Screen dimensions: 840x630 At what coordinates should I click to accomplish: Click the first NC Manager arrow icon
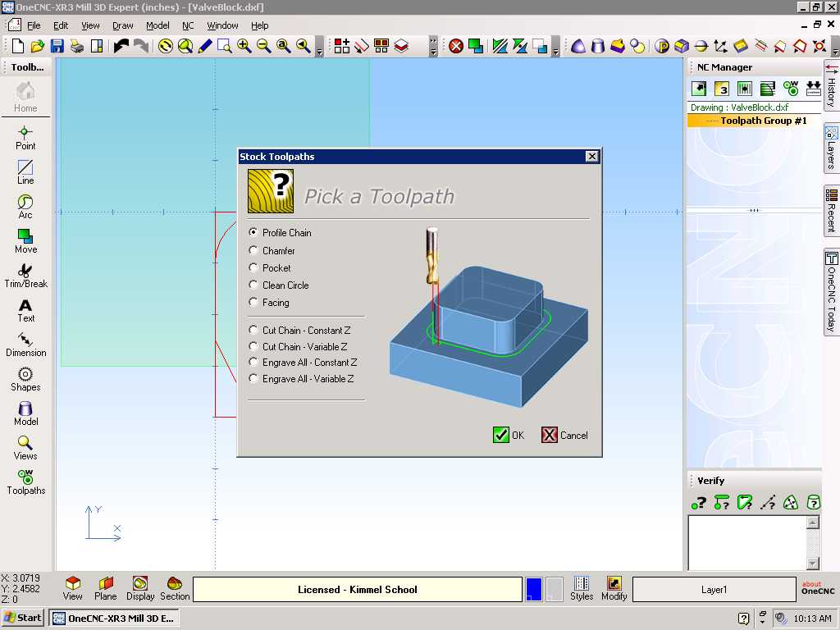coord(699,89)
